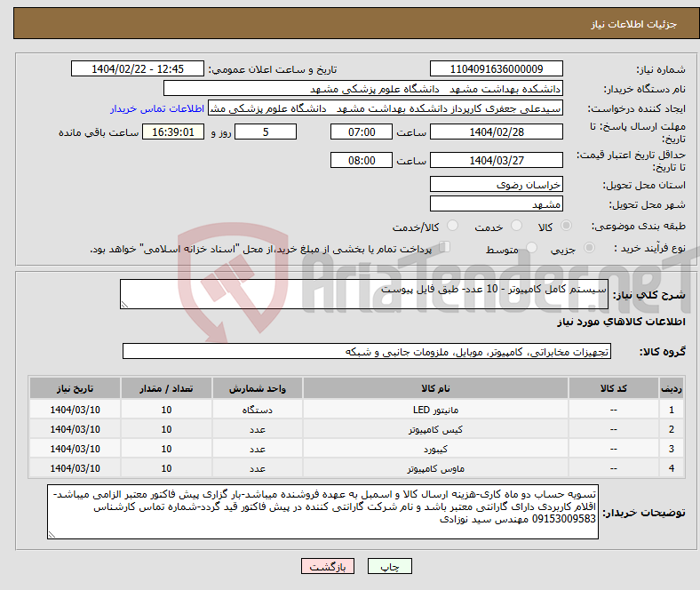
Task: Click row number 2 in the table
Action: (x=671, y=429)
